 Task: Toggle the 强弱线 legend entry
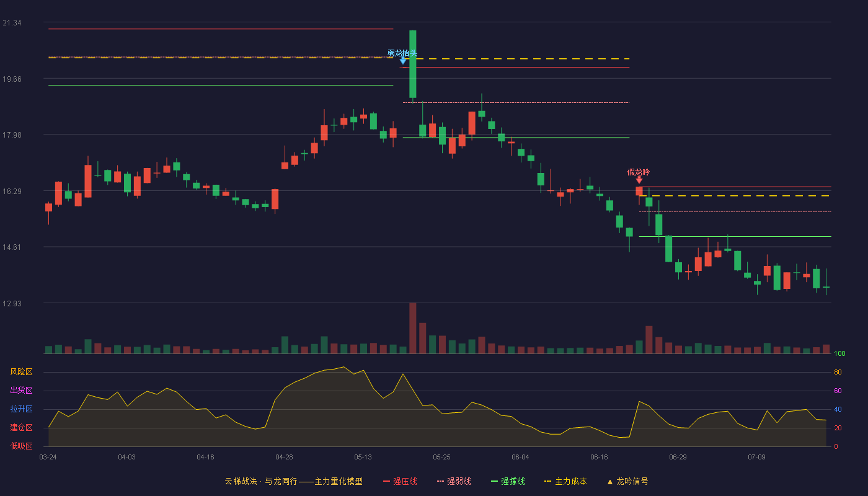click(454, 481)
